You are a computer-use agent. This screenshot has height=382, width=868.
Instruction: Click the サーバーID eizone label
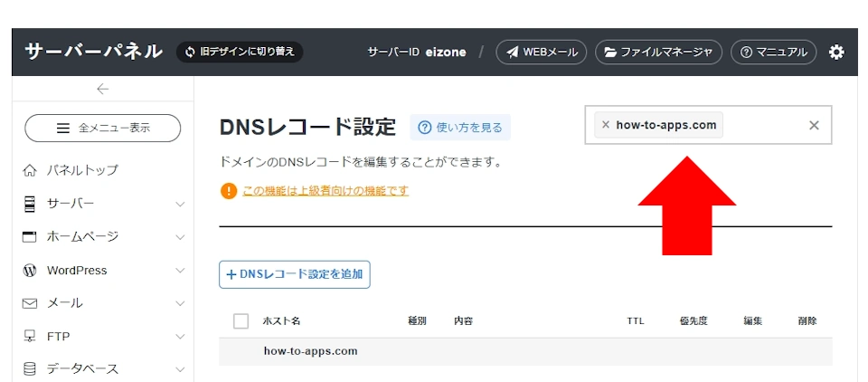[416, 53]
